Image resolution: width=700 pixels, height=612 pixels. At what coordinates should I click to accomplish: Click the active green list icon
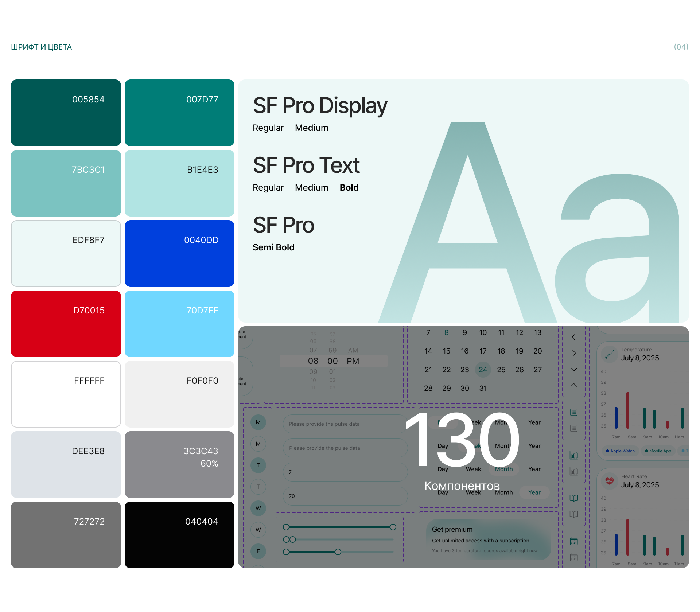pos(574,412)
